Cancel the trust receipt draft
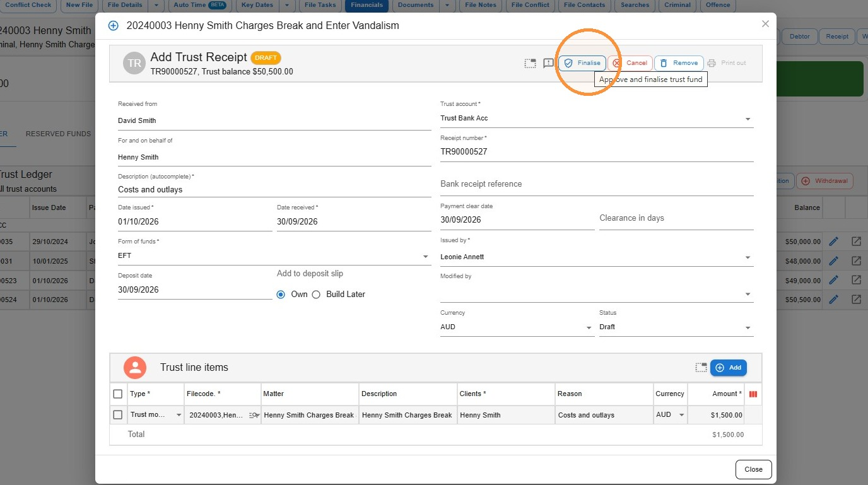 pyautogui.click(x=630, y=63)
